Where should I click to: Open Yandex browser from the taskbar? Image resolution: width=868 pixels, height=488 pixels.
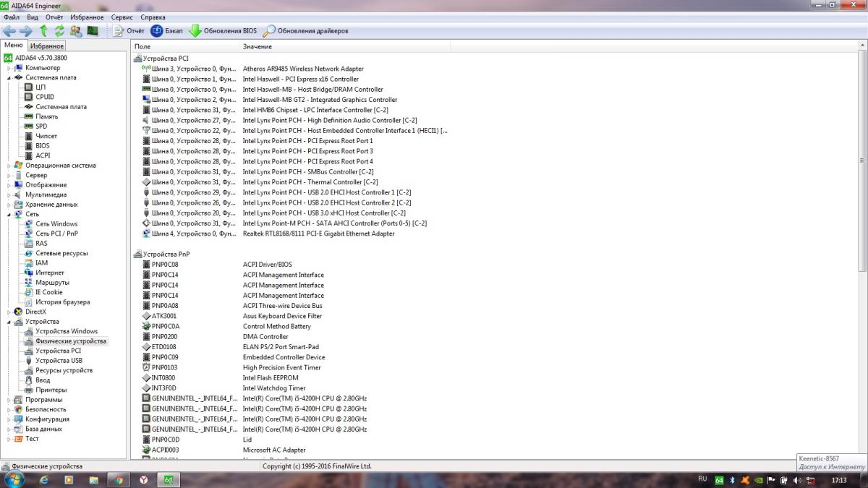pos(143,479)
